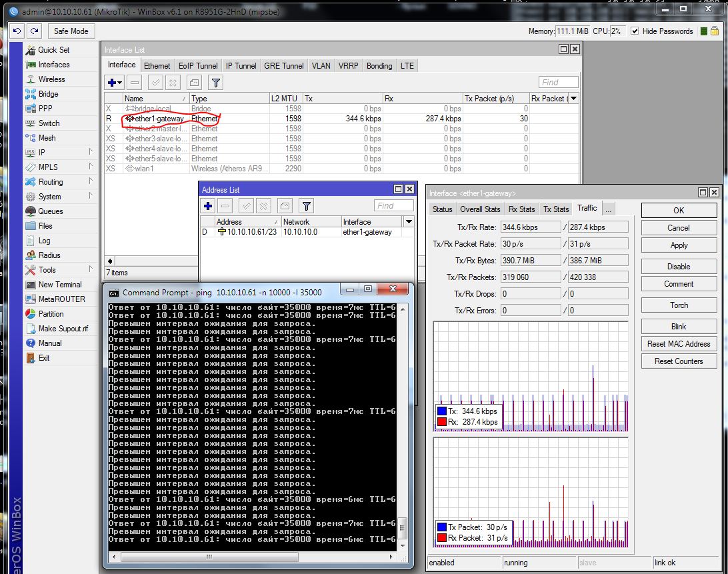The width and height of the screenshot is (728, 574).
Task: Click the redo arrow icon in toolbar
Action: point(34,31)
